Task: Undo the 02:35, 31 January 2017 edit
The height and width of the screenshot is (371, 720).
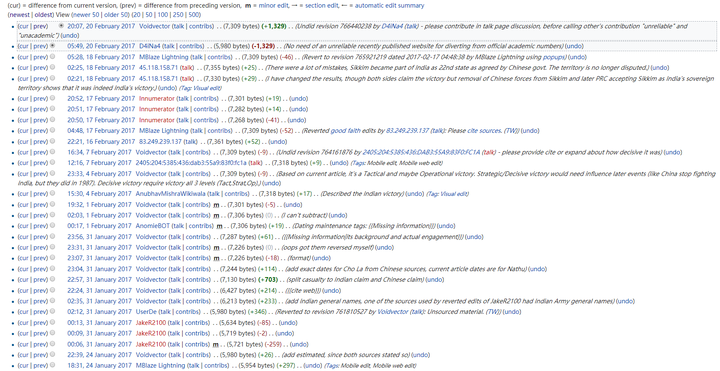Action: pyautogui.click(x=625, y=301)
